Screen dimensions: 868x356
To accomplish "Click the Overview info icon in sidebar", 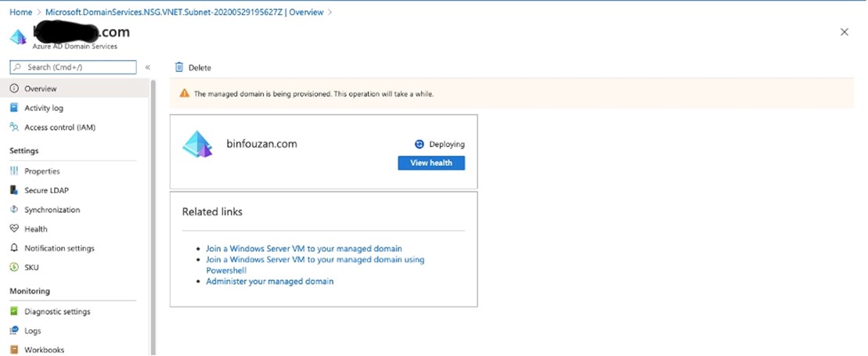I will click(x=14, y=88).
